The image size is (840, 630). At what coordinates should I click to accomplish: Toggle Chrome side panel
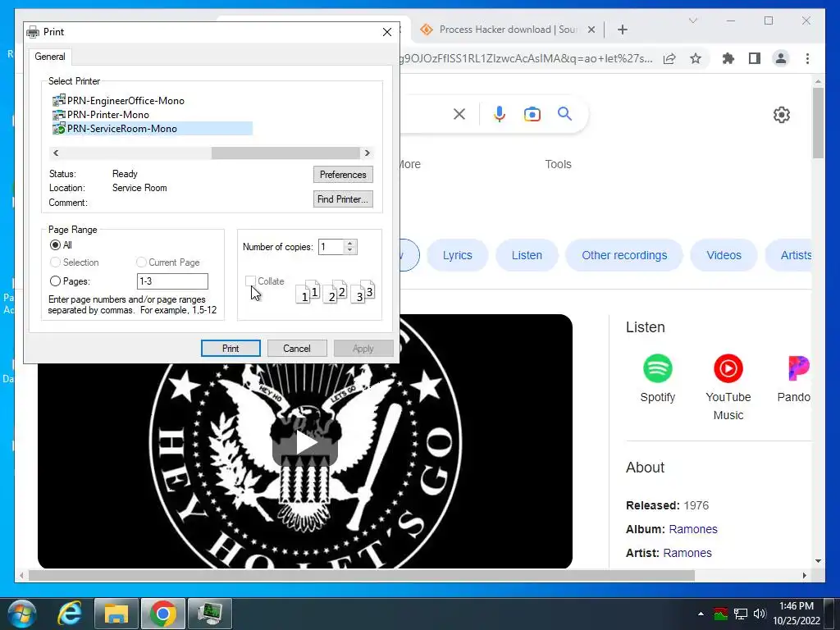pyautogui.click(x=755, y=58)
